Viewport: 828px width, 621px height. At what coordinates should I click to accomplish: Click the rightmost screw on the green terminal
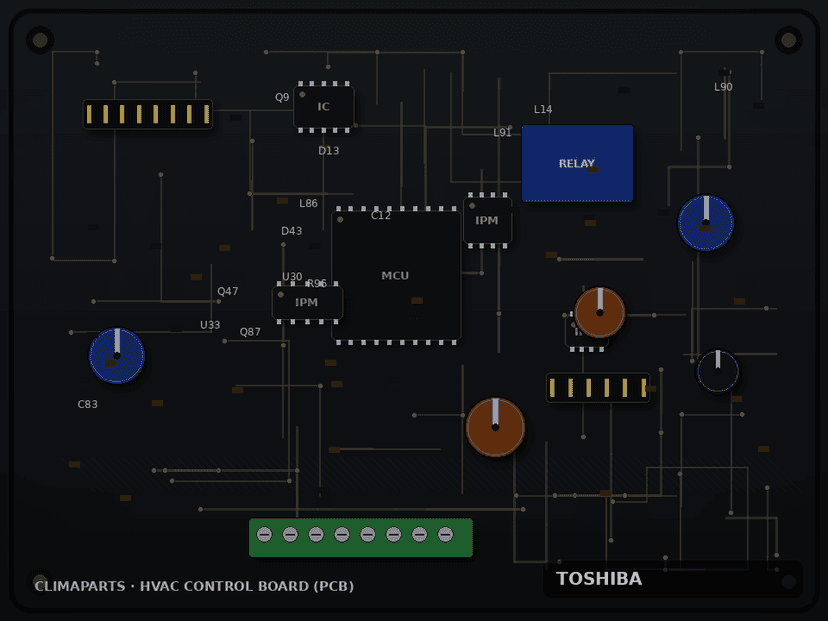tap(446, 535)
